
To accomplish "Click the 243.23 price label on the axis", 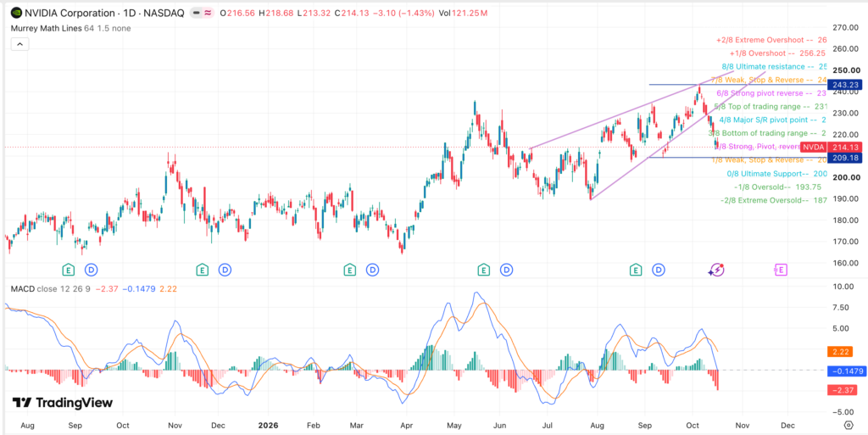I will [846, 85].
